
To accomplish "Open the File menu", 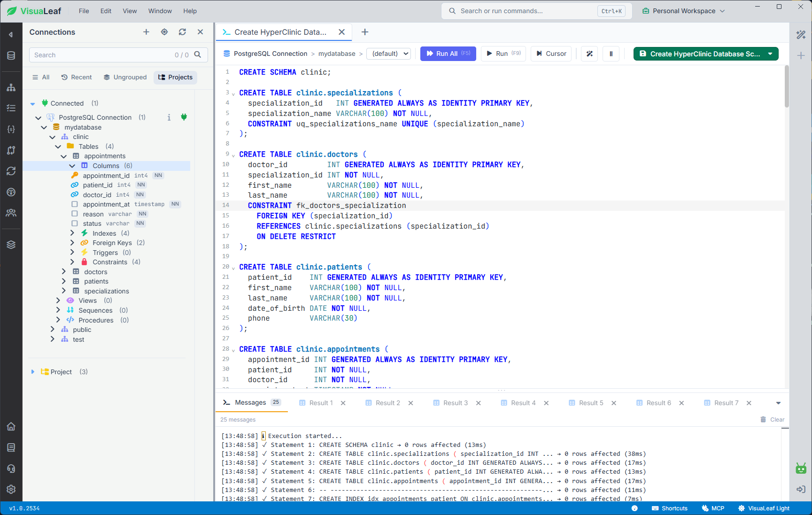I will pyautogui.click(x=84, y=11).
